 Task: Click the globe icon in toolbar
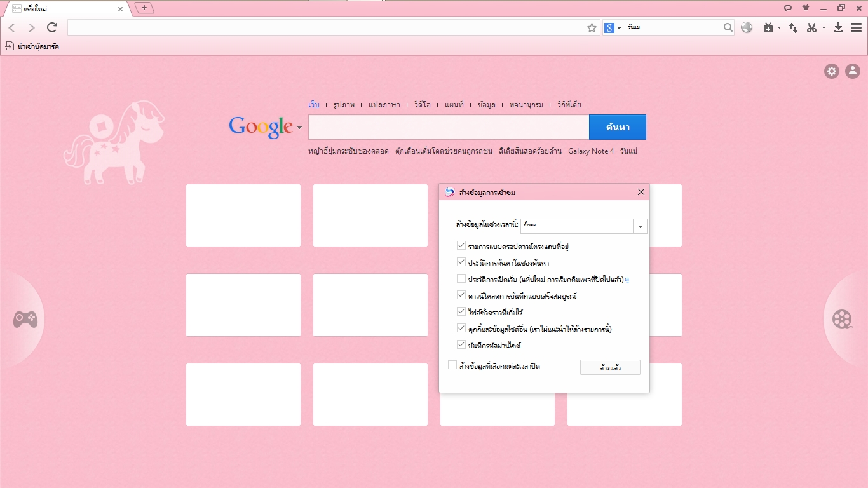coord(747,27)
